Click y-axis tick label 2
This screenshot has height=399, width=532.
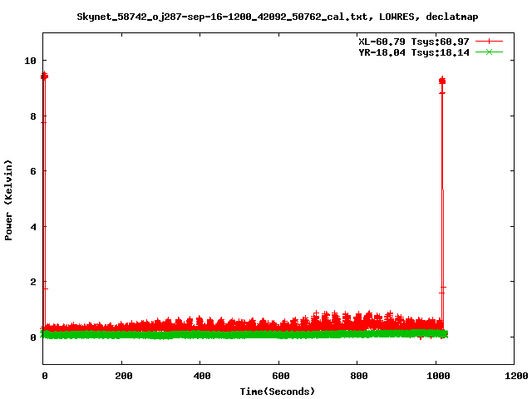[x=33, y=282]
